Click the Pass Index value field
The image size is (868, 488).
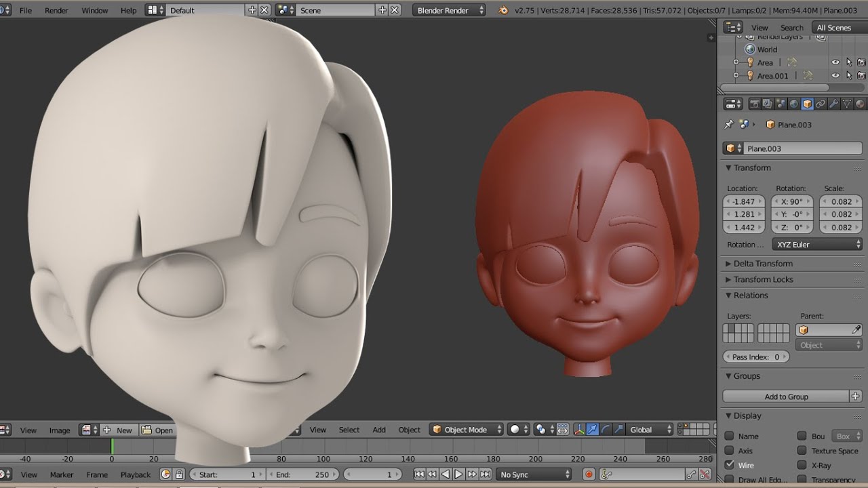[x=756, y=357]
